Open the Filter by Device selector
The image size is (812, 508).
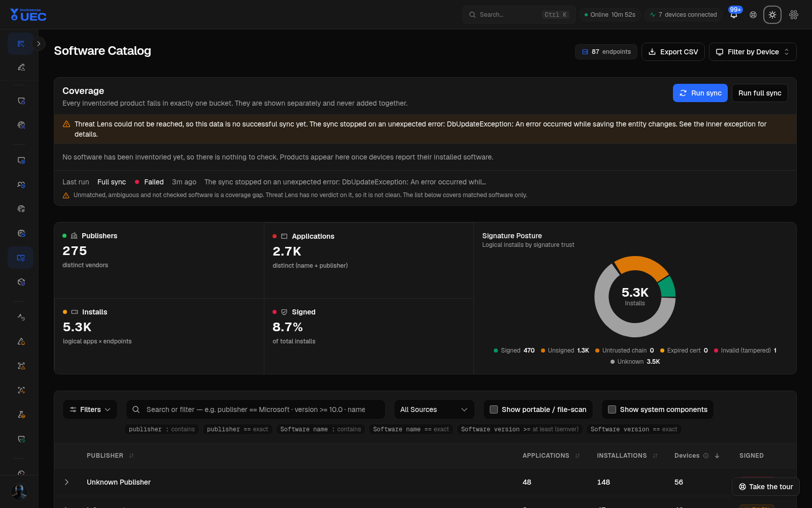(x=753, y=52)
